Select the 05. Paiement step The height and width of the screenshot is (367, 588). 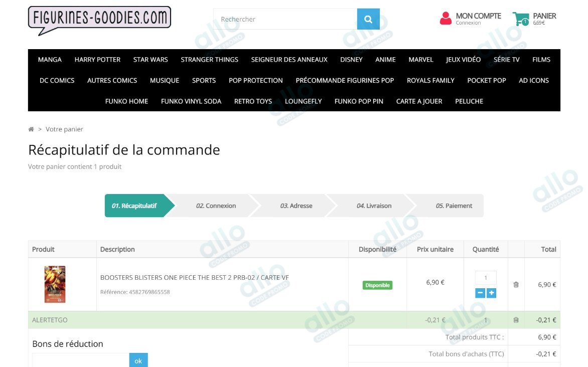coord(454,206)
